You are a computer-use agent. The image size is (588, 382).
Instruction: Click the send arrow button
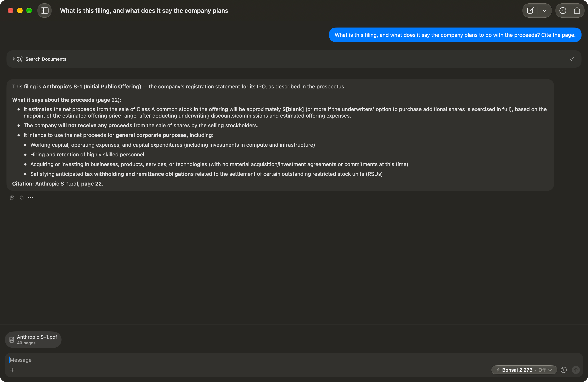(576, 370)
